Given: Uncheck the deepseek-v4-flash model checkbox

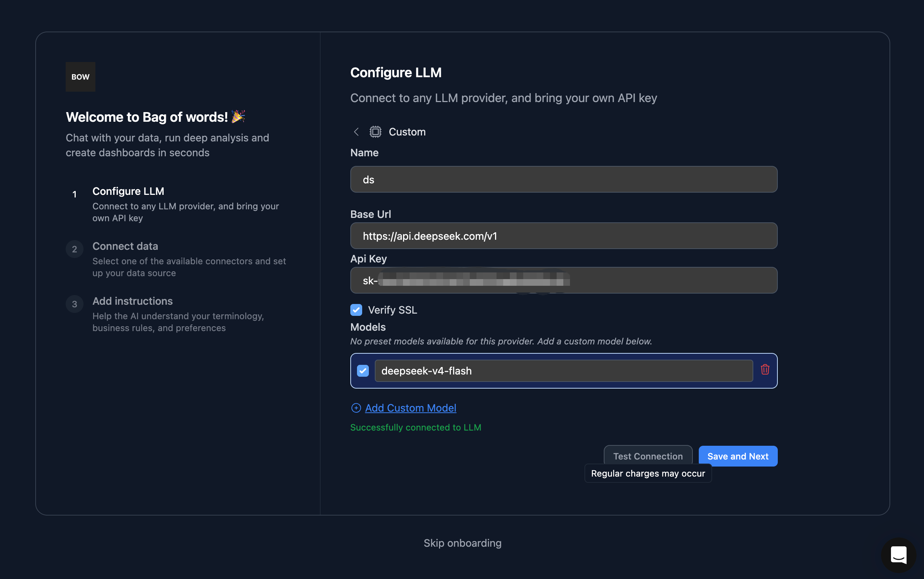Looking at the screenshot, I should point(363,371).
